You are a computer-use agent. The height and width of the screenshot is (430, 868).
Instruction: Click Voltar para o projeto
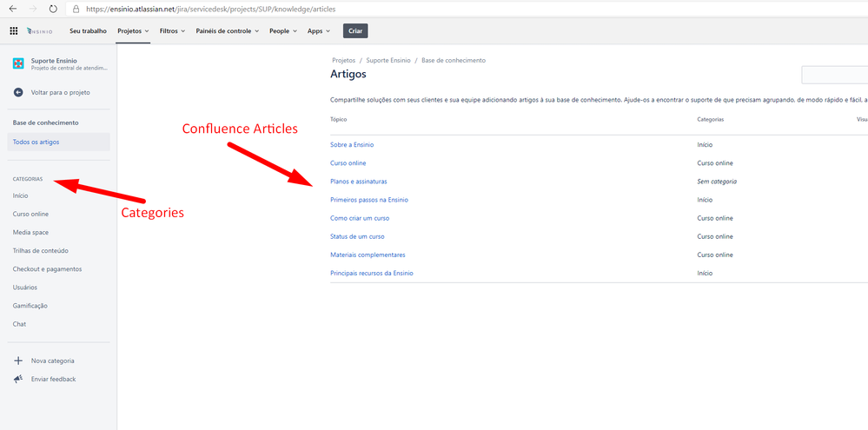pos(60,92)
